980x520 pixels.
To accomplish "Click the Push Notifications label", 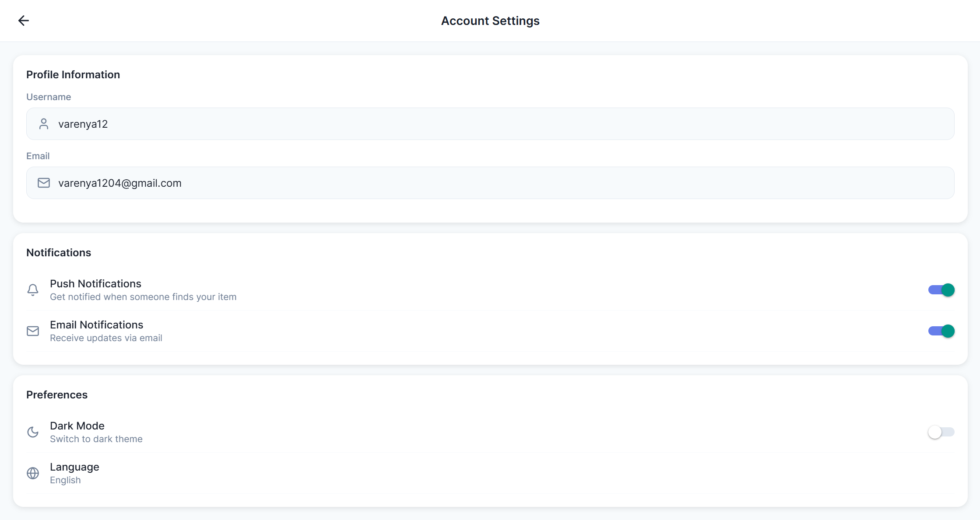I will click(95, 284).
